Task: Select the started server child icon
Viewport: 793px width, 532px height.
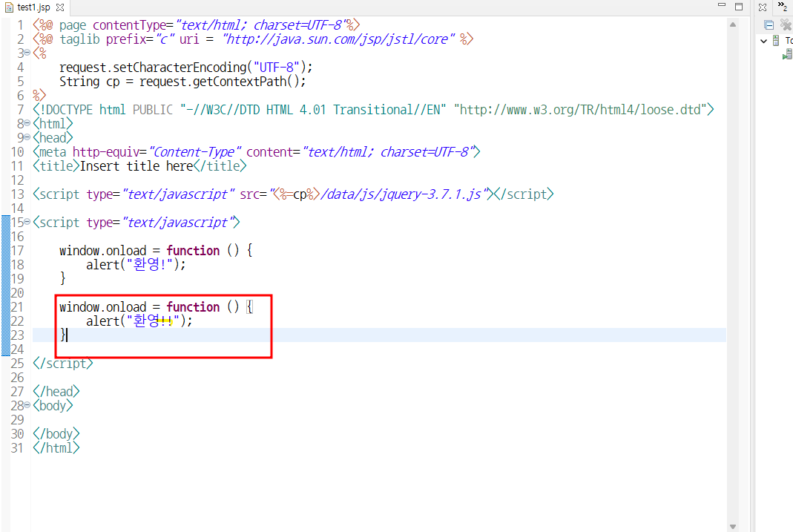Action: tap(788, 55)
